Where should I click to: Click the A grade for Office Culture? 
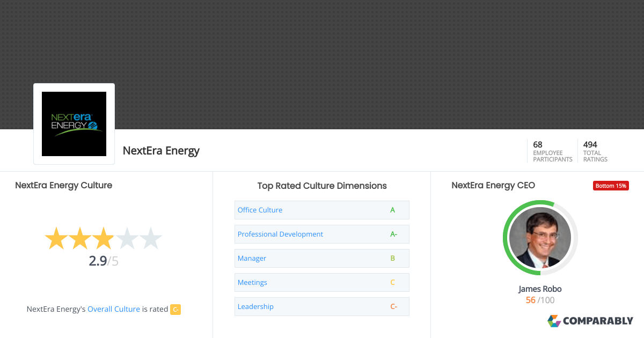coord(393,210)
